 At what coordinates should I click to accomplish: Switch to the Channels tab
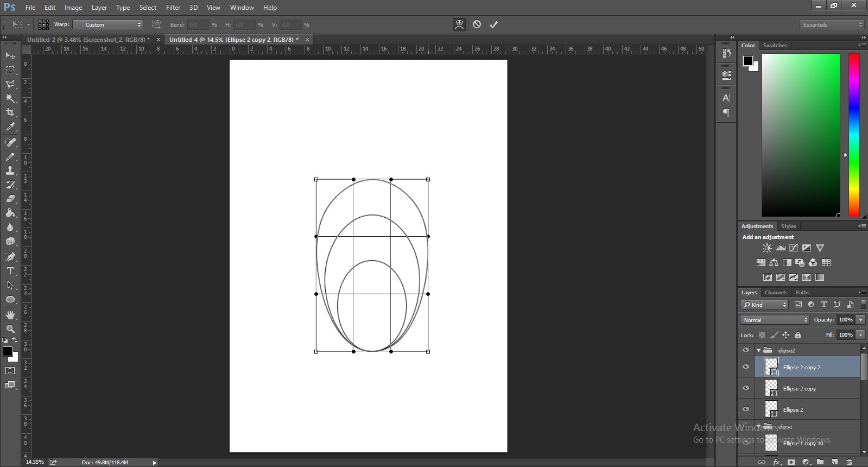[776, 292]
